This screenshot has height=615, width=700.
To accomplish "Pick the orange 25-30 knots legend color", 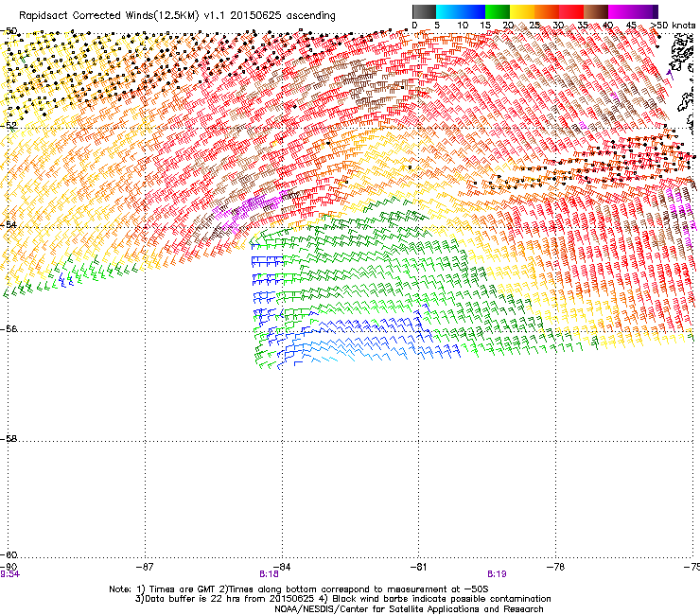I will click(x=547, y=11).
